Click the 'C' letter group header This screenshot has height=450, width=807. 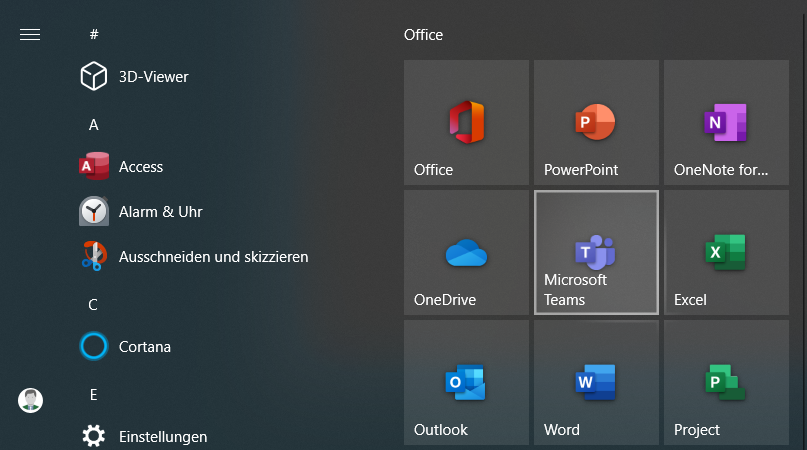pyautogui.click(x=93, y=305)
